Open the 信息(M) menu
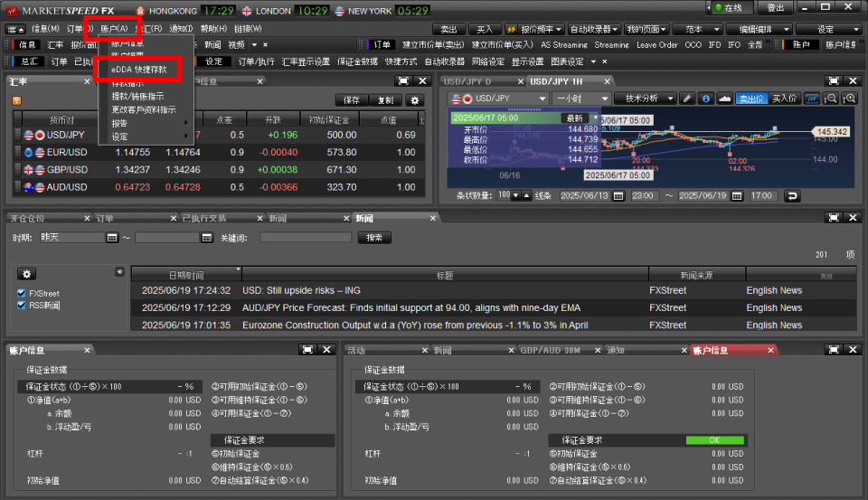The image size is (868, 500). click(45, 29)
